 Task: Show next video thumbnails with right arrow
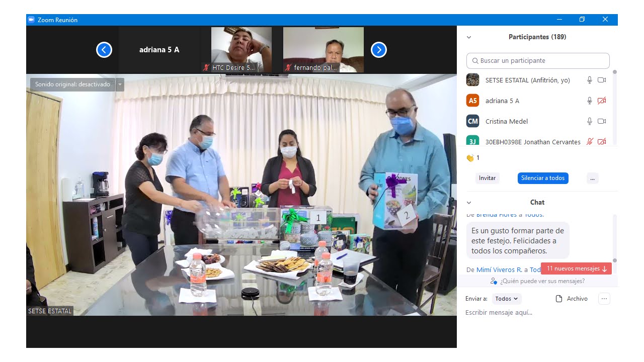click(379, 50)
